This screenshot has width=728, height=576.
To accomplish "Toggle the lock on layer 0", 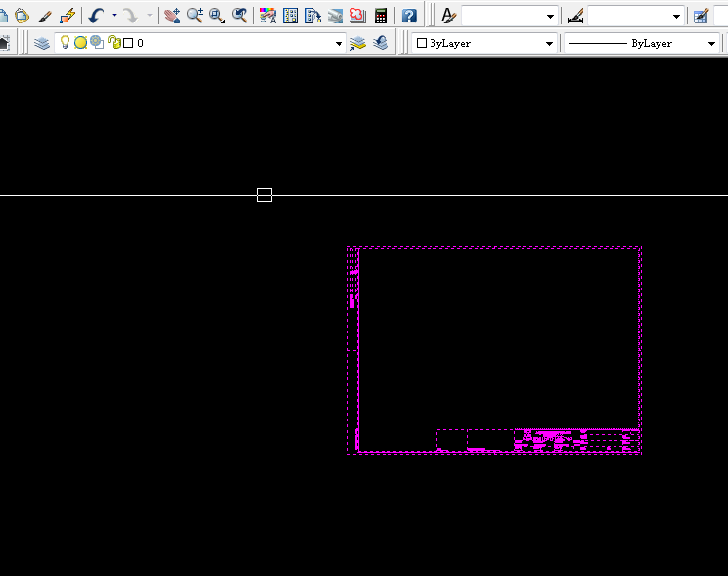I will [x=114, y=43].
